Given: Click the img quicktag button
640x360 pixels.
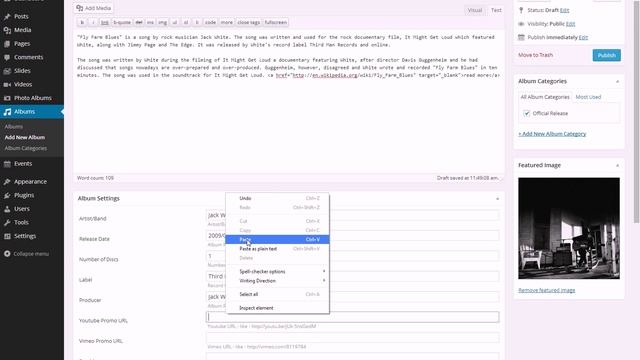Looking at the screenshot, I should pos(162,22).
